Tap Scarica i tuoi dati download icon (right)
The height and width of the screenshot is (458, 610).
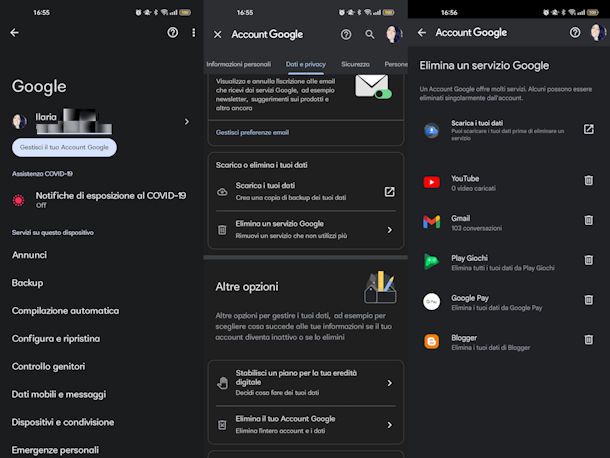pyautogui.click(x=431, y=130)
